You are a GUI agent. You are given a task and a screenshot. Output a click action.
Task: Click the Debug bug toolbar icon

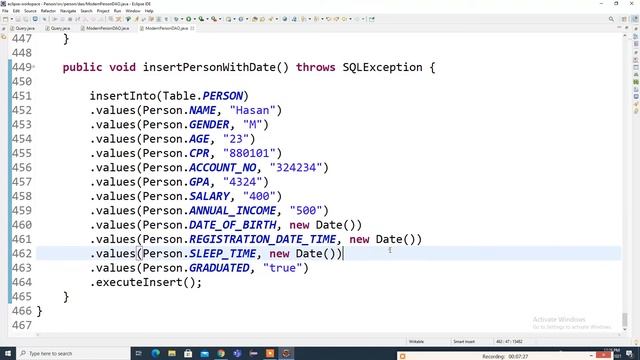176,19
